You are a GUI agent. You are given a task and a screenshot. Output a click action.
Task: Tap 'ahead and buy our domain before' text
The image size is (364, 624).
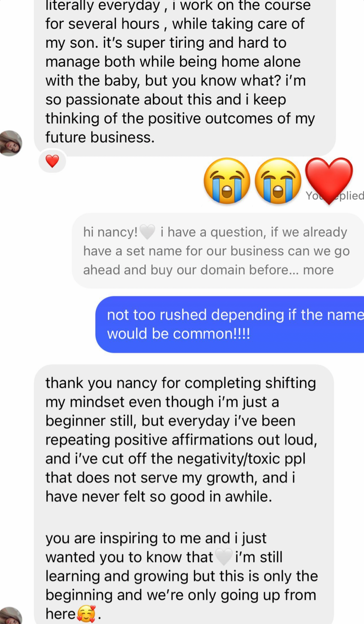tap(186, 270)
